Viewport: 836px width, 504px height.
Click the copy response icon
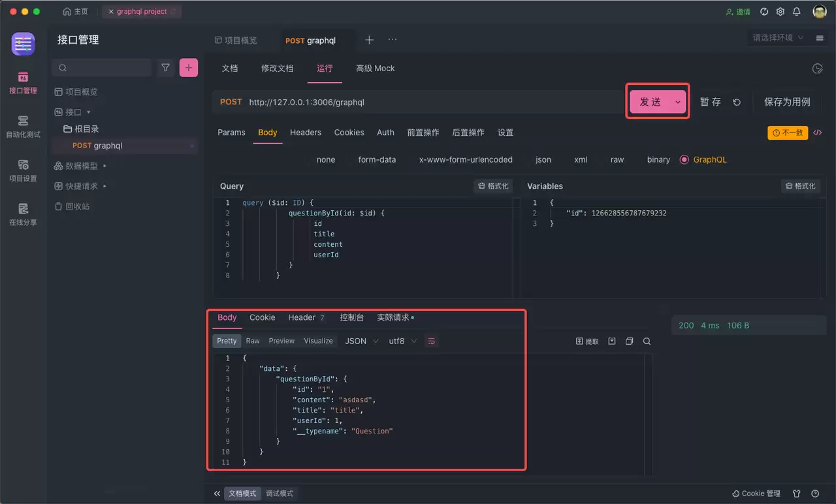point(630,341)
